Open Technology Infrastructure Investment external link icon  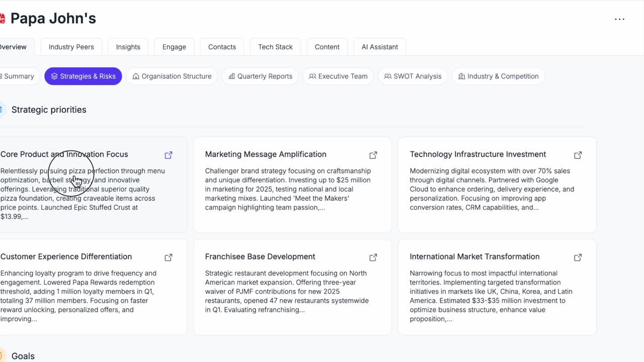[x=578, y=155]
